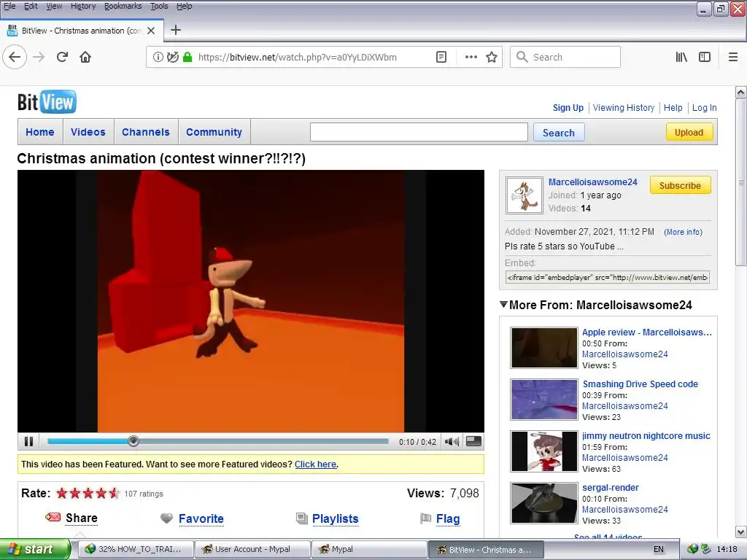Open the Channels tab
This screenshot has height=560, width=747.
[x=146, y=132]
